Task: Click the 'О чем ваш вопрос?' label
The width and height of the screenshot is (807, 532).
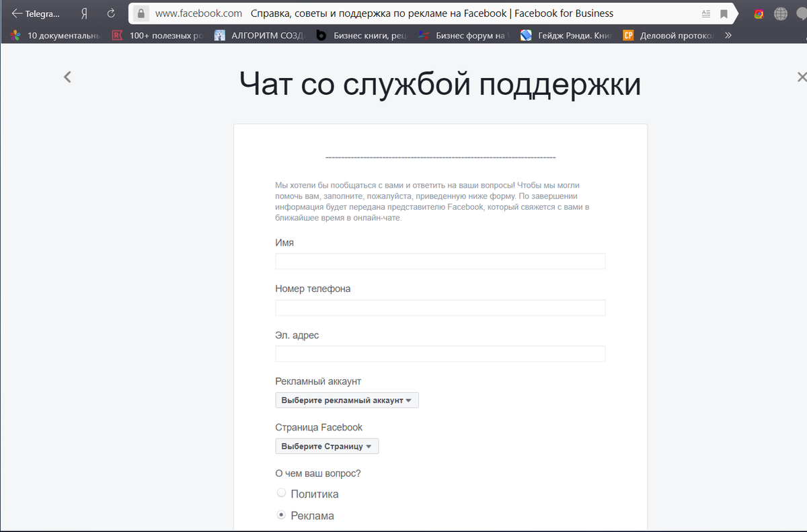Action: [318, 473]
